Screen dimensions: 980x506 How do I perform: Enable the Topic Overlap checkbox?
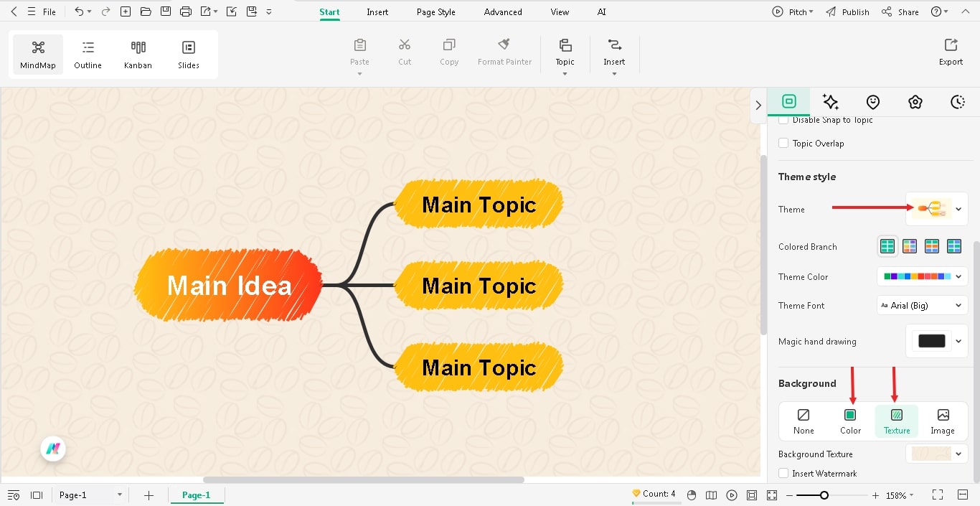(x=783, y=143)
